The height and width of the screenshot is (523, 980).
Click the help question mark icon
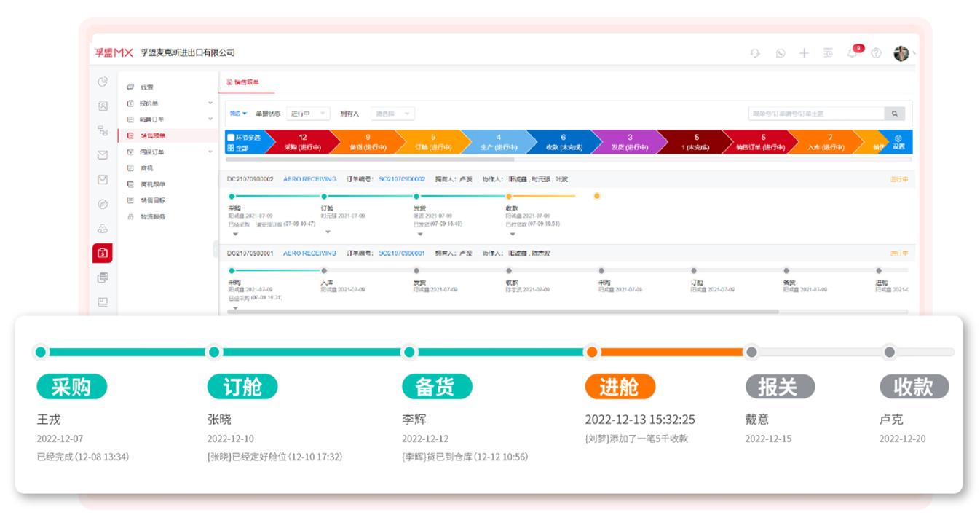876,54
